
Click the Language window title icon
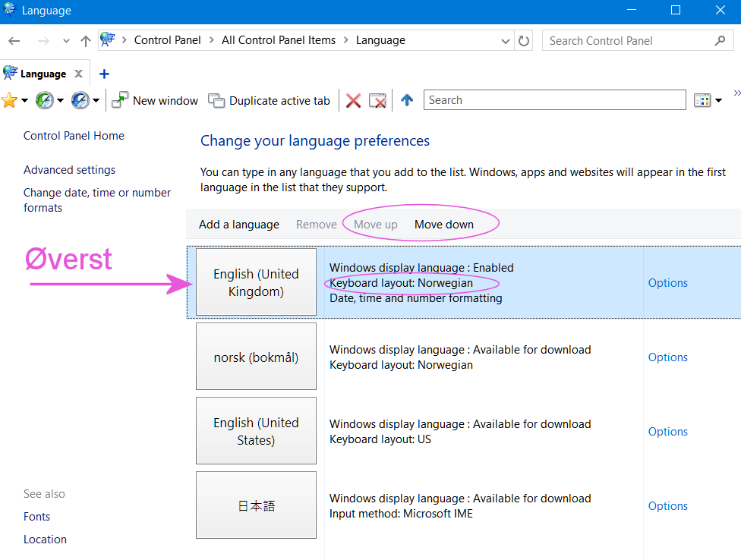click(x=9, y=9)
